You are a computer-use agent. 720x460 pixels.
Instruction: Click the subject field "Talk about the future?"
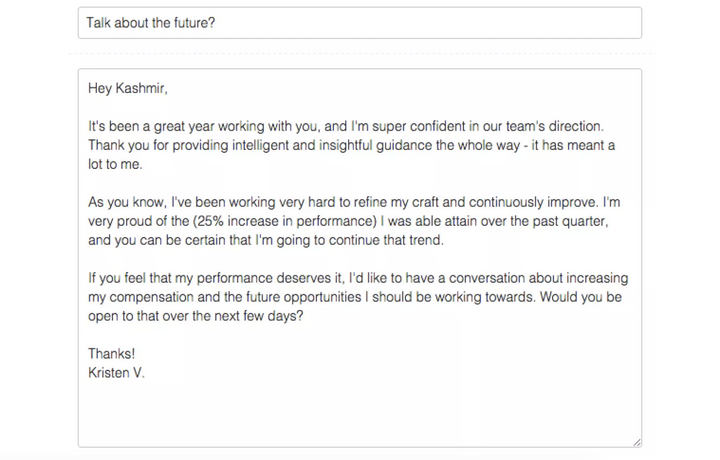point(360,23)
